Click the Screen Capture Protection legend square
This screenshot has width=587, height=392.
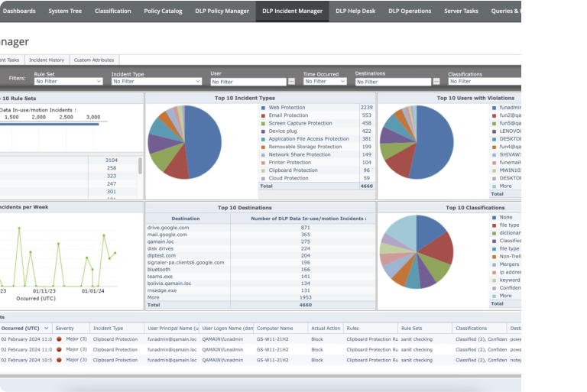pos(263,124)
